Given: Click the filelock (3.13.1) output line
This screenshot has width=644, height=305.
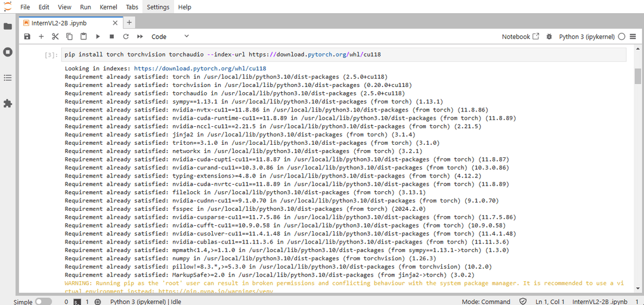Looking at the screenshot, I should click(245, 192).
